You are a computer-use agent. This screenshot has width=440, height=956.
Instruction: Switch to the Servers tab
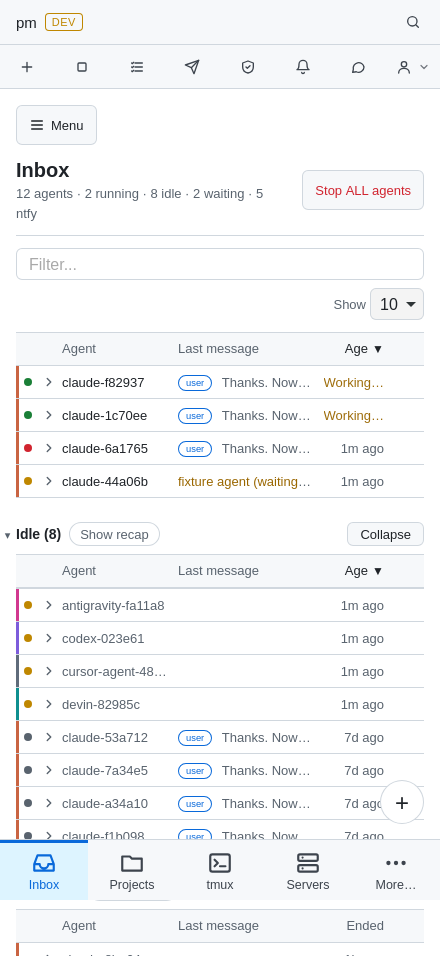[x=308, y=871]
